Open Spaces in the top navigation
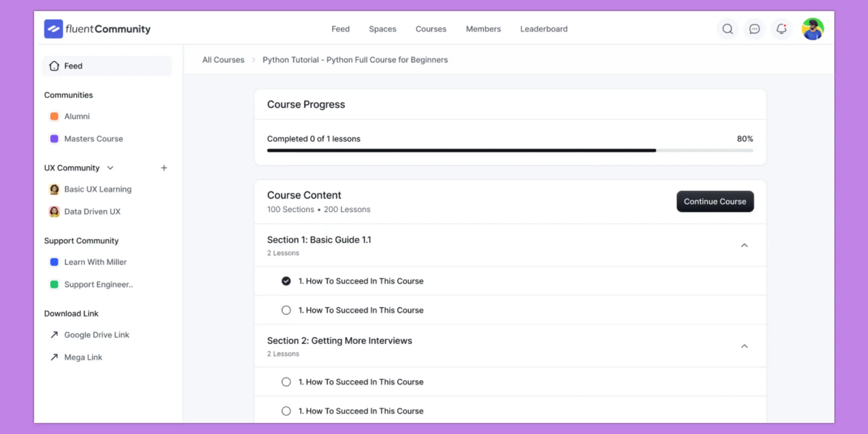This screenshot has width=868, height=434. click(383, 29)
